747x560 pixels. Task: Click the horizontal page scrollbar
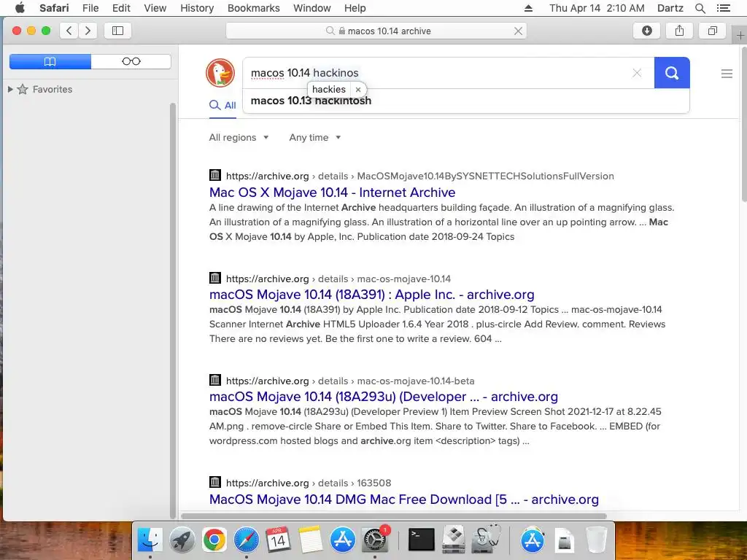click(394, 516)
